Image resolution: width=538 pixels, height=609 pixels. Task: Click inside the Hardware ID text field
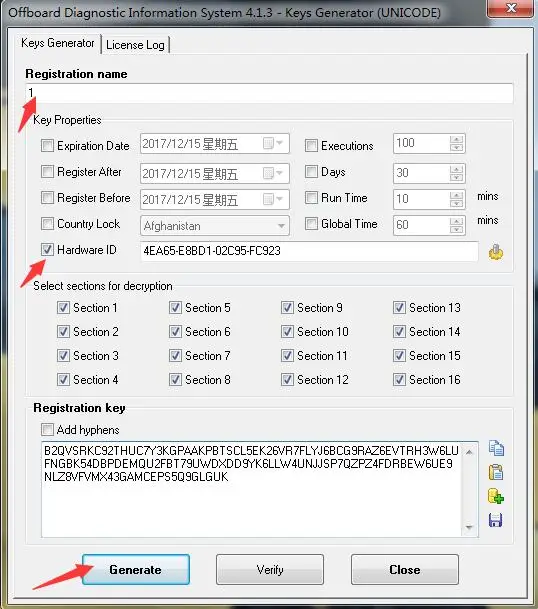[309, 251]
